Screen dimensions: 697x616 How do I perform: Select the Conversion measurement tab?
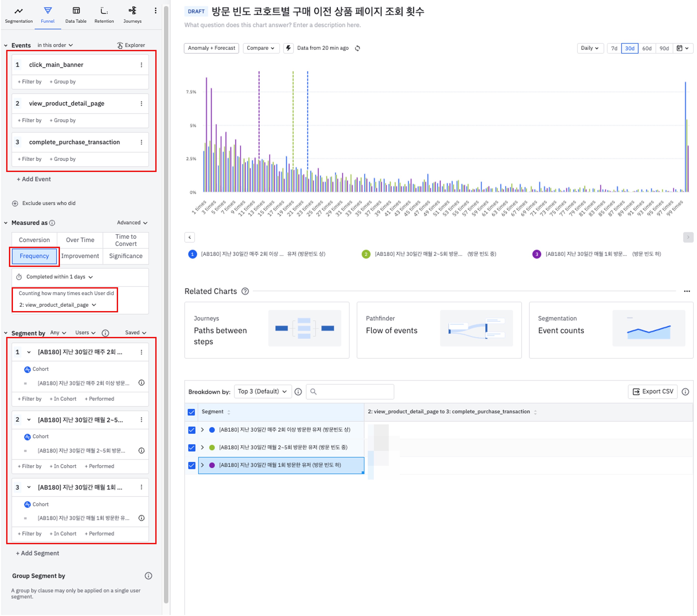pos(34,240)
